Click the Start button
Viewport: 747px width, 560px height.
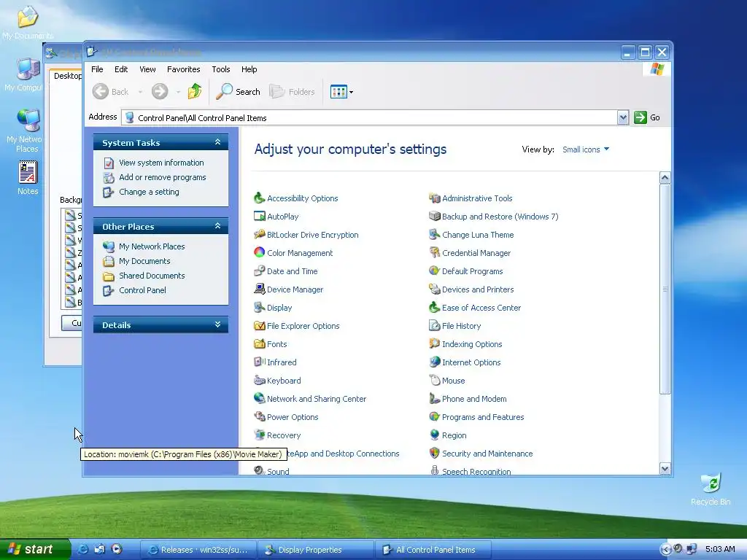pyautogui.click(x=34, y=550)
